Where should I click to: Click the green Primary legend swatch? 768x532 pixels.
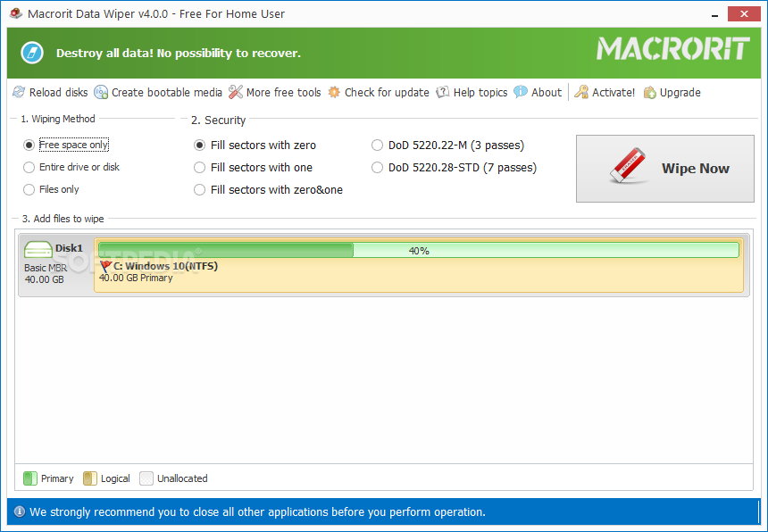coord(30,478)
